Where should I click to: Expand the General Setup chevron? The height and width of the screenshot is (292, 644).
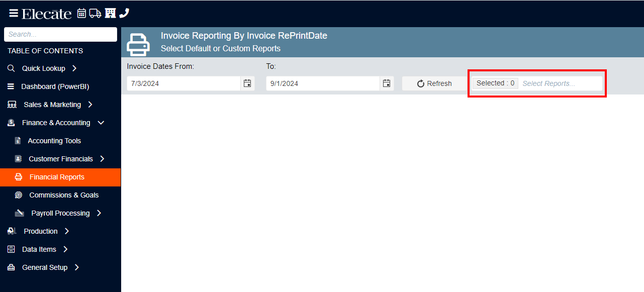click(x=77, y=267)
